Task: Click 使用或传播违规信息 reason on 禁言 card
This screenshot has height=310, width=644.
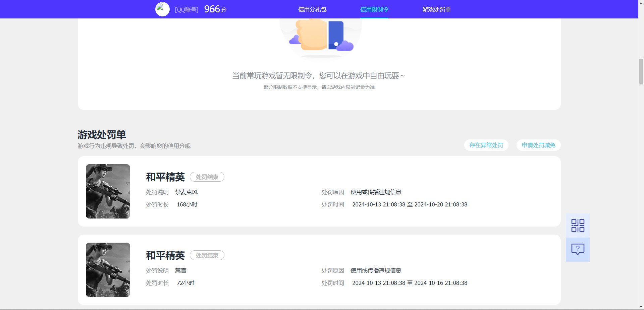Action: pos(376,270)
